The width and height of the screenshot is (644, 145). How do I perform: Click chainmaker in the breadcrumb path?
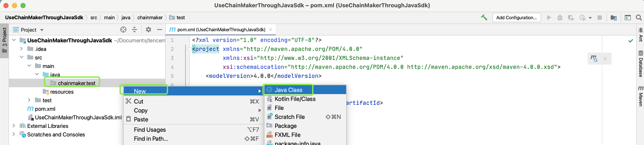click(x=150, y=18)
